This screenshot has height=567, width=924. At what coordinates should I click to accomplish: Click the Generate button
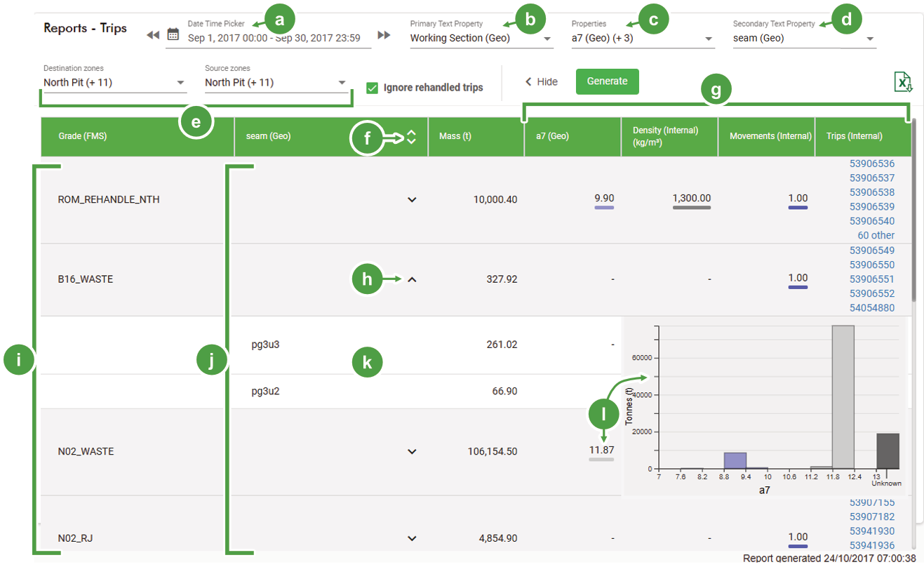tap(607, 81)
